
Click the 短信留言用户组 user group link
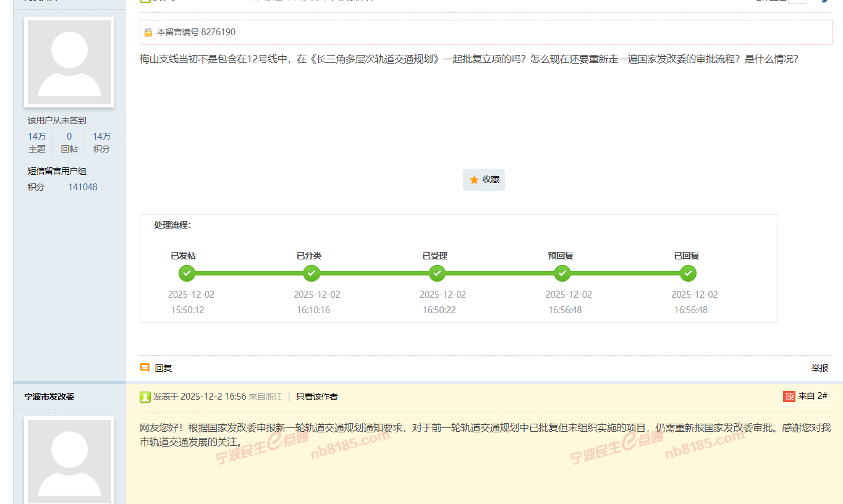tap(57, 171)
